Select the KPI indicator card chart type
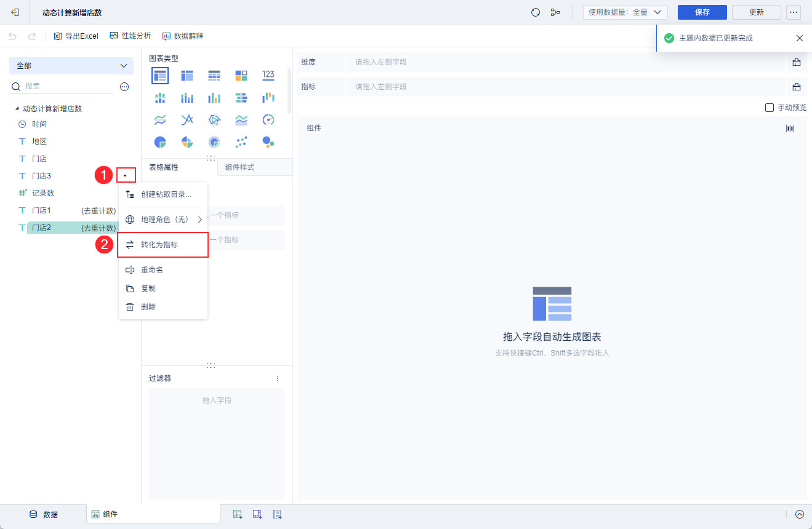The height and width of the screenshot is (529, 812). (x=268, y=75)
